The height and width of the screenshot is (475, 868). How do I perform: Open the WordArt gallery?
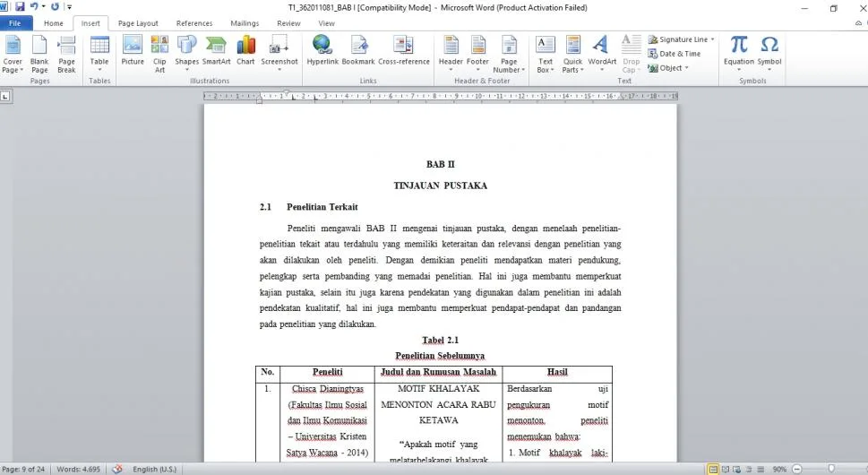tap(602, 53)
